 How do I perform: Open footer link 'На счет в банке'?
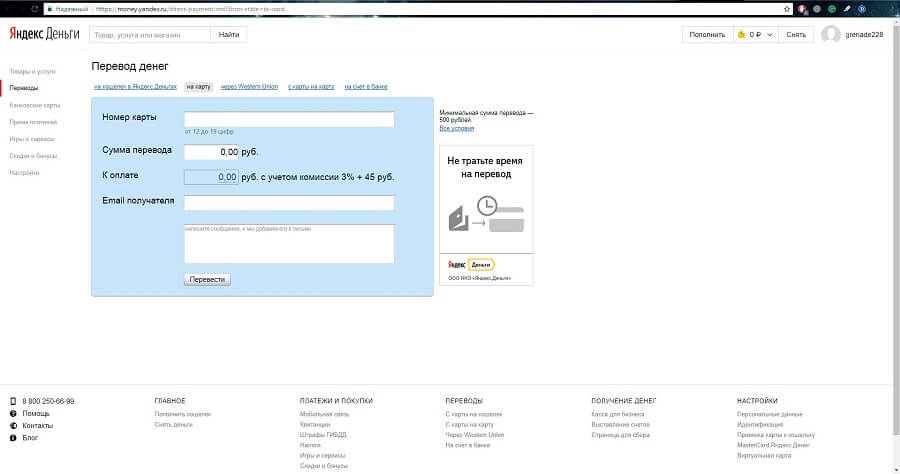point(468,445)
